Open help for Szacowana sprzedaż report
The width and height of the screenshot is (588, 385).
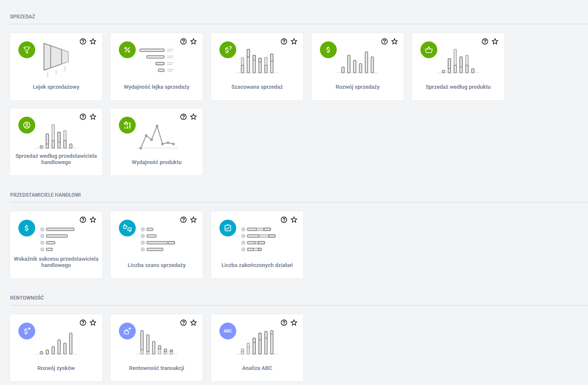[284, 41]
